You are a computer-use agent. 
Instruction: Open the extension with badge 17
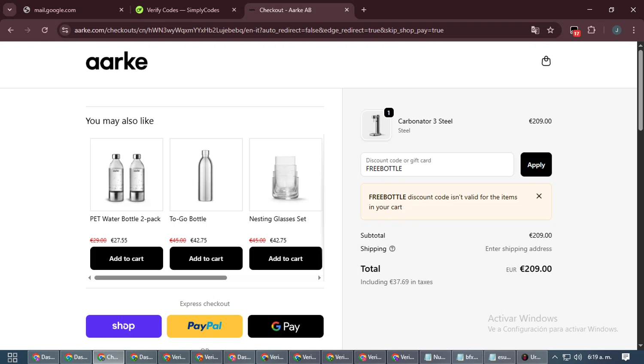point(574,31)
